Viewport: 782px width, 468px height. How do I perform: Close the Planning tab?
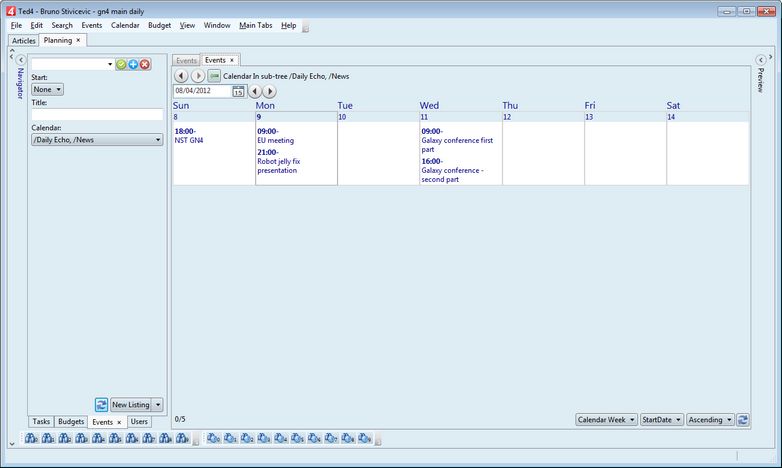click(x=78, y=40)
